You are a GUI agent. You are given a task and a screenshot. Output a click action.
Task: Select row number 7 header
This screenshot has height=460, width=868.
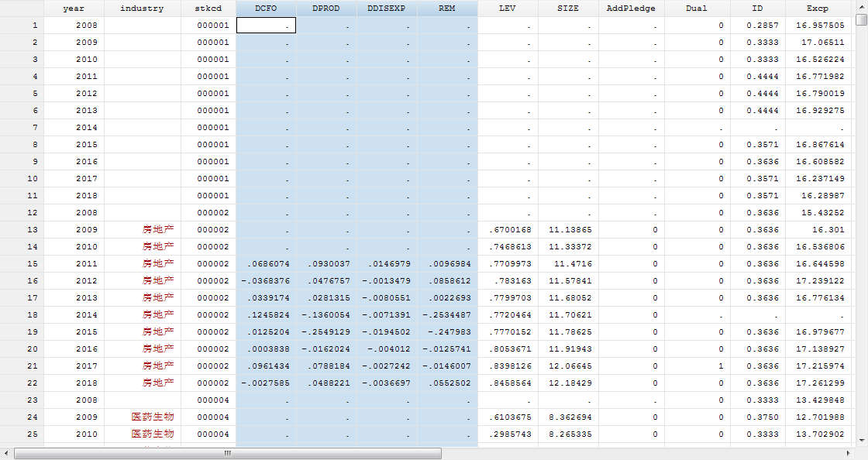coord(22,127)
